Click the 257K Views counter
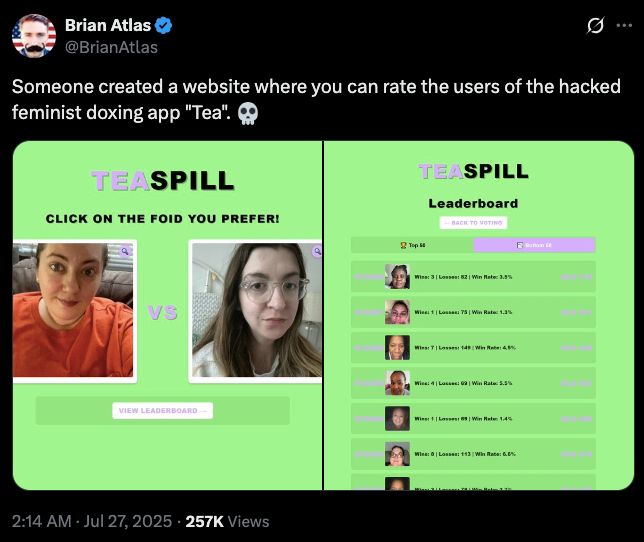Screen dimensions: 644x542 click(x=227, y=521)
